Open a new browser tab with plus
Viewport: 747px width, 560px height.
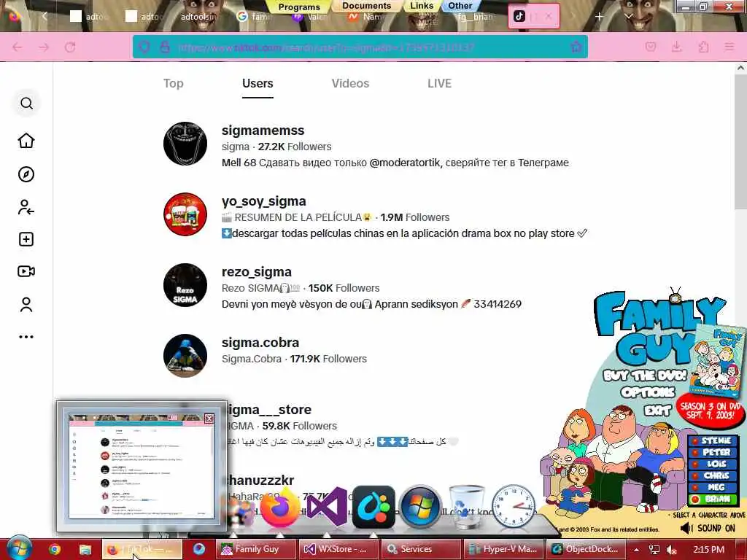(599, 17)
